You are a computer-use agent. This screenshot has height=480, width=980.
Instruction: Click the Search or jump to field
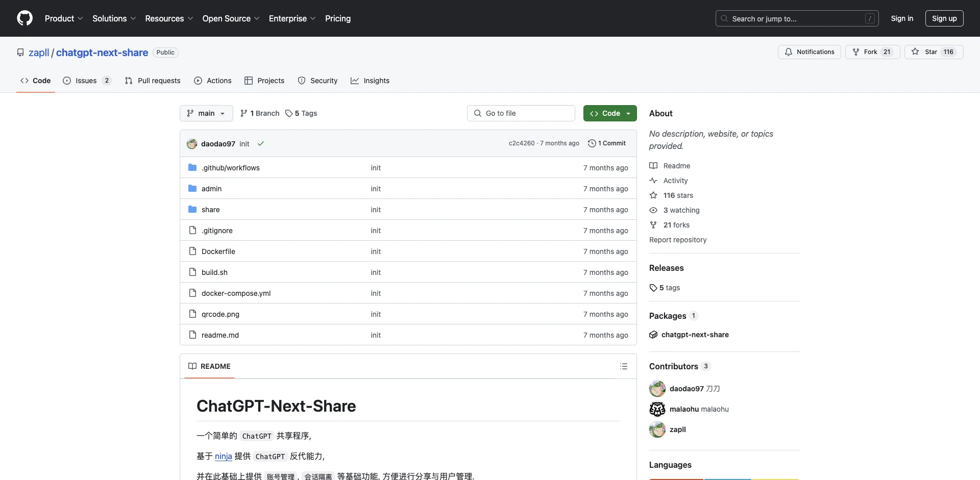[797, 18]
